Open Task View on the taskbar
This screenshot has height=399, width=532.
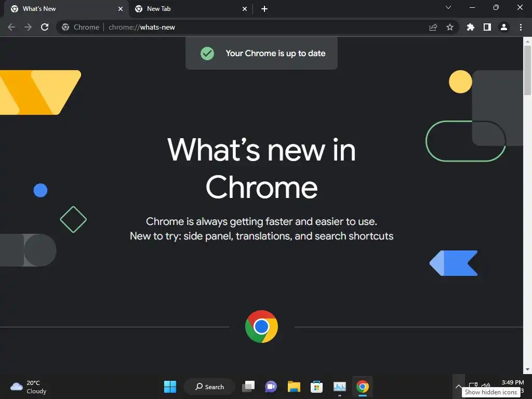248,387
